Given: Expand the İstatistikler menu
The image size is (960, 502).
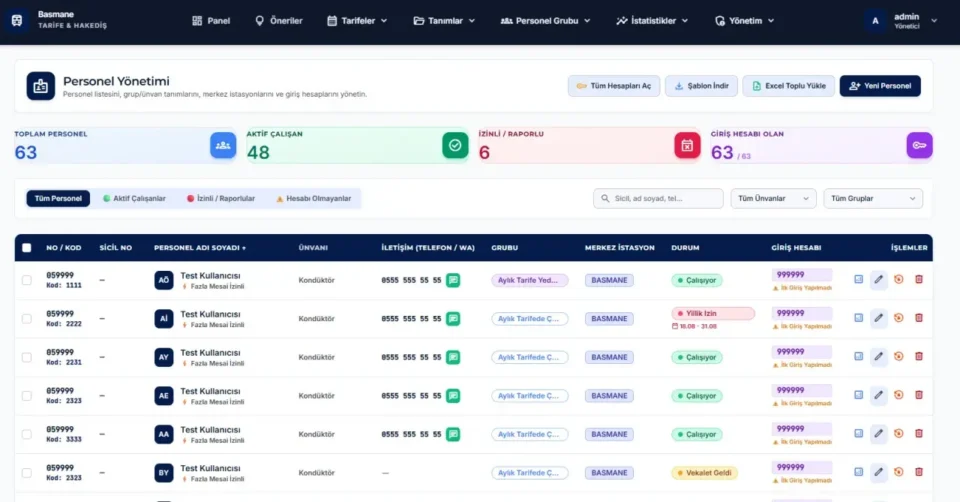Looking at the screenshot, I should [652, 21].
